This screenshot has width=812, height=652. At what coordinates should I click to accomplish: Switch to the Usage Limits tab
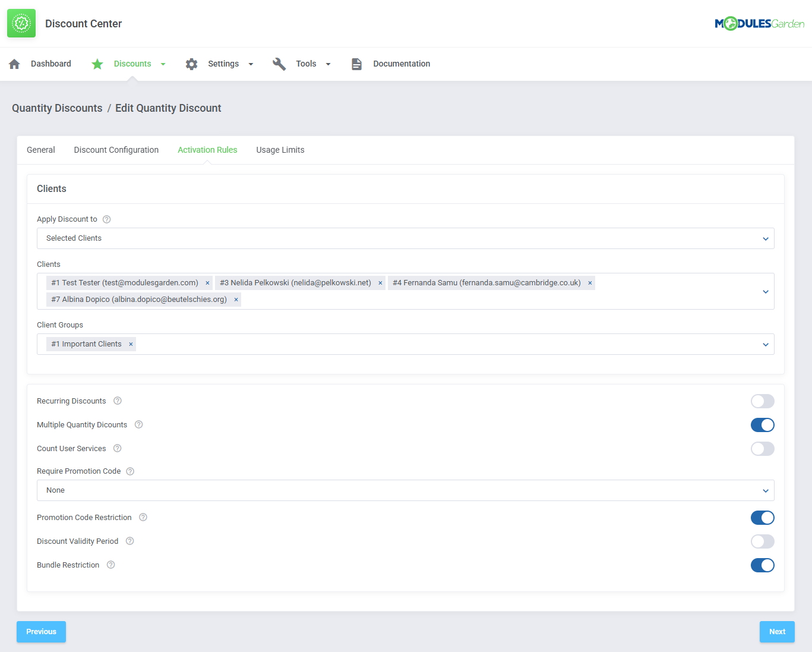pos(280,150)
